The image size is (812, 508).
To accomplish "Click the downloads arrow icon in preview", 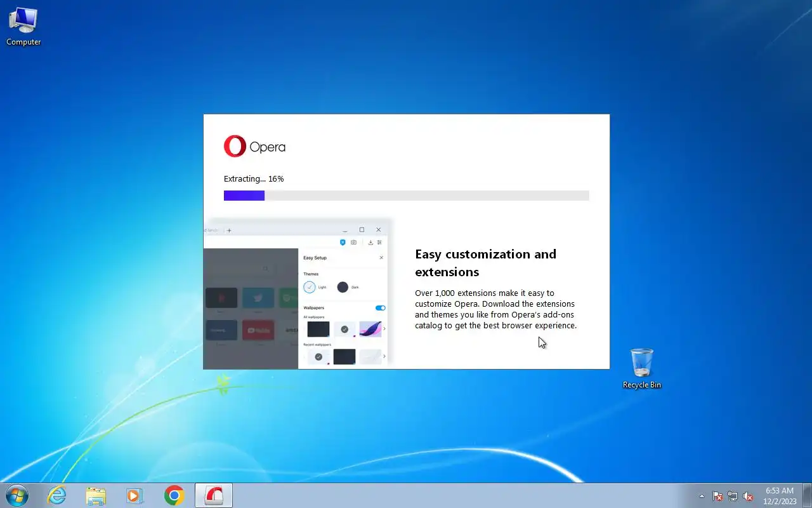I will tap(370, 243).
